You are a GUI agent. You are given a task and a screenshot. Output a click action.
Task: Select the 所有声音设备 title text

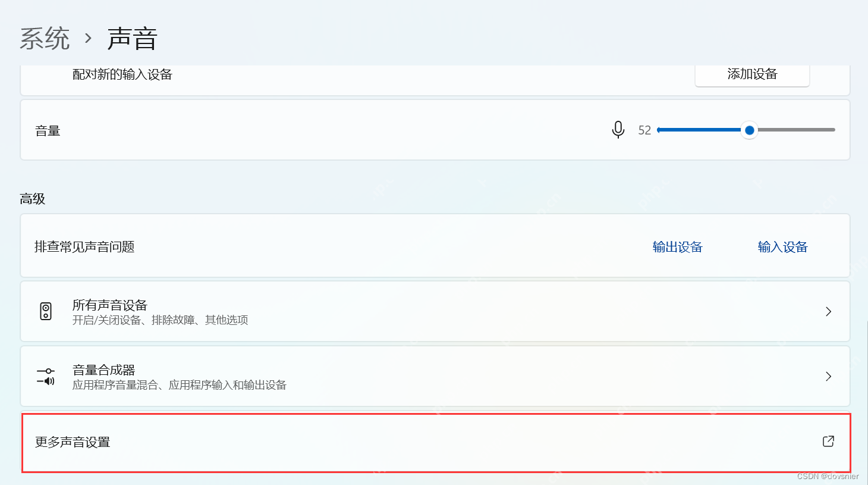(110, 305)
